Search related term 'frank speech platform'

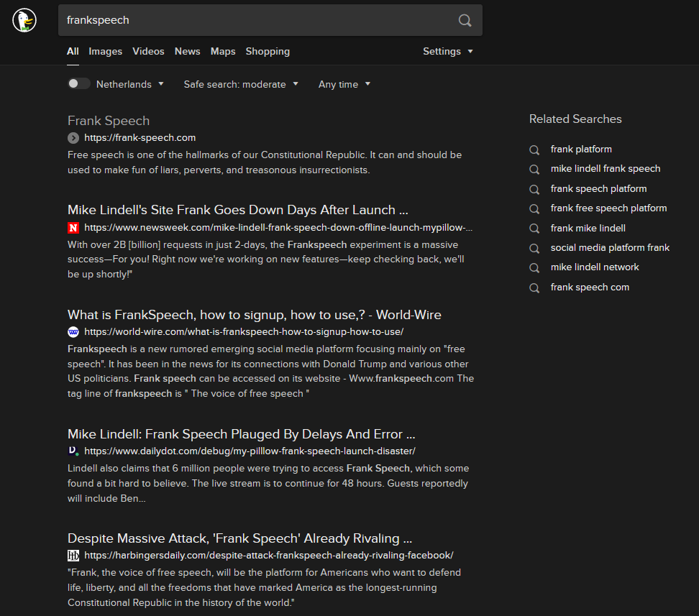(x=598, y=188)
